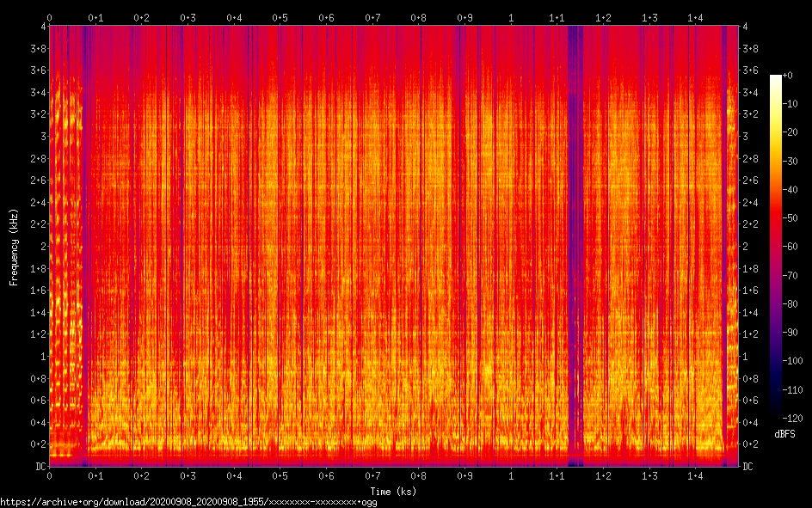Viewport: 812px width, 508px height.
Task: Click the "-50" color scale label
Action: coord(790,218)
